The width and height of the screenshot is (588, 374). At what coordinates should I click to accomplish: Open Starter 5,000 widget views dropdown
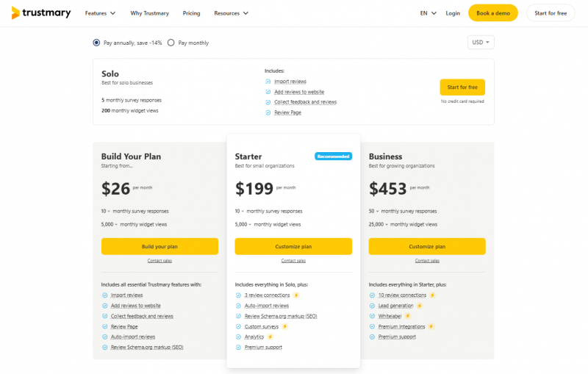(243, 225)
